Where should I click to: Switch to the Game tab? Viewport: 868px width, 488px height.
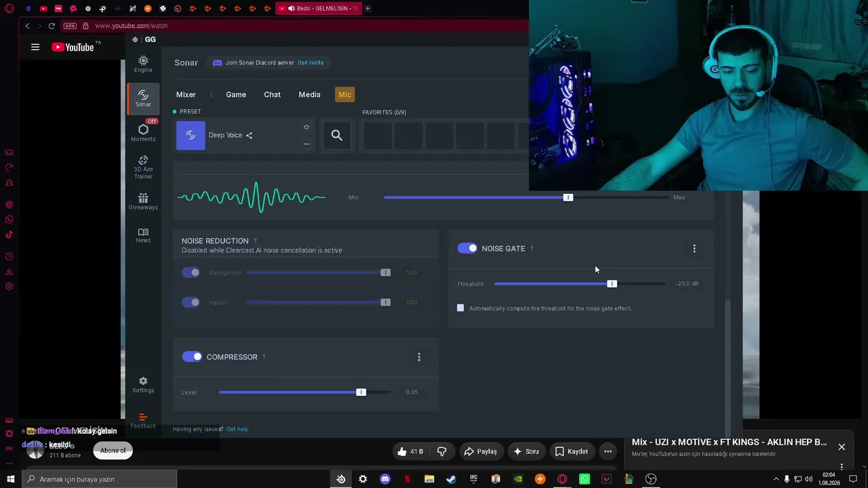[236, 95]
